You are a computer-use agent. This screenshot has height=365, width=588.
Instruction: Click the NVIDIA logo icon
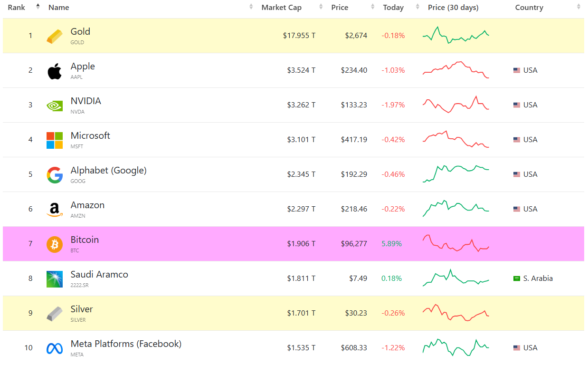click(54, 106)
